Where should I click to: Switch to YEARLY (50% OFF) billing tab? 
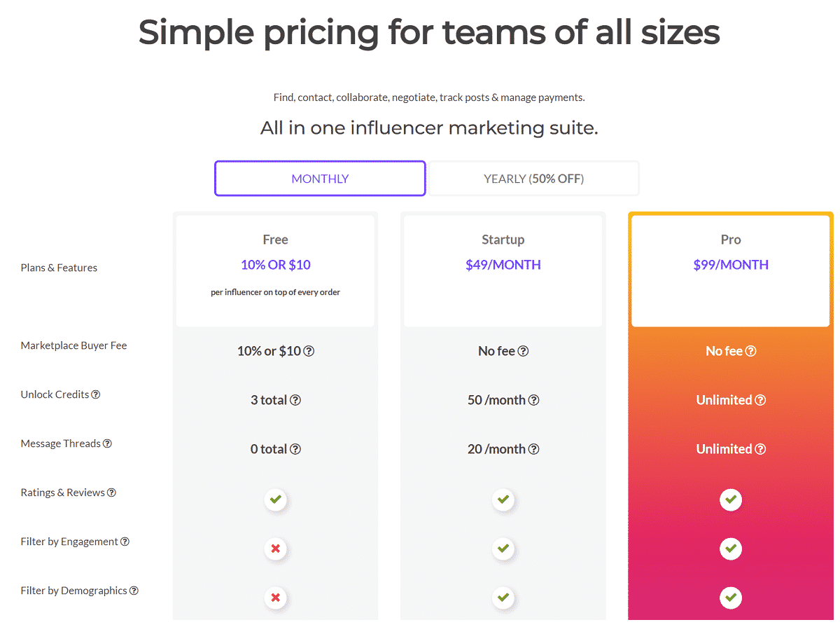(533, 179)
